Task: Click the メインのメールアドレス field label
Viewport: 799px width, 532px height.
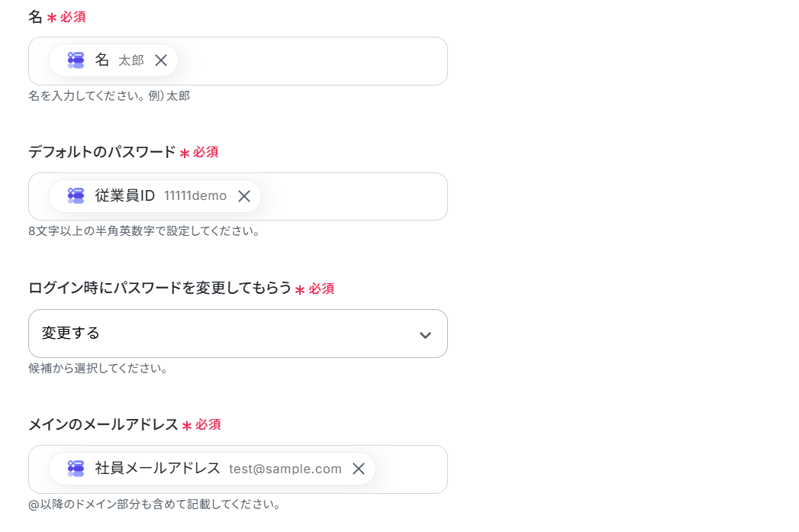Action: (104, 424)
